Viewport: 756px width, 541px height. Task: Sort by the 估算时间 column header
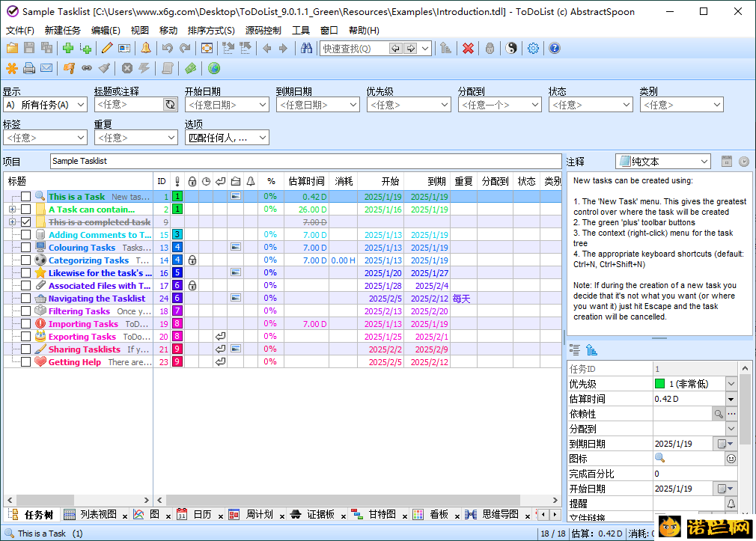click(x=307, y=181)
